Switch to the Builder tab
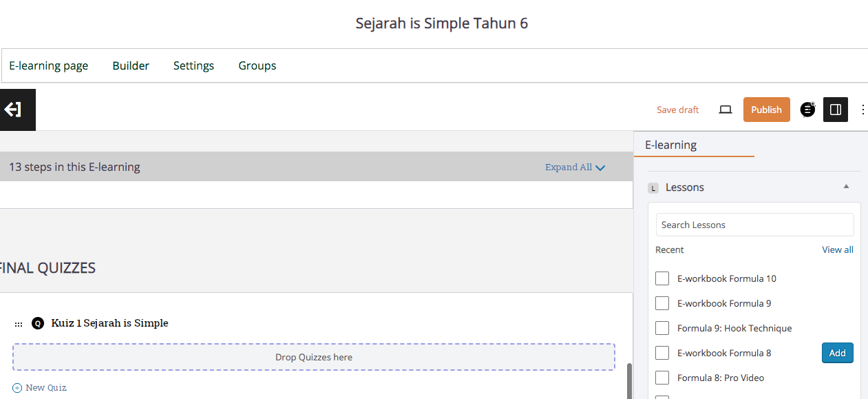The height and width of the screenshot is (399, 868). (131, 65)
